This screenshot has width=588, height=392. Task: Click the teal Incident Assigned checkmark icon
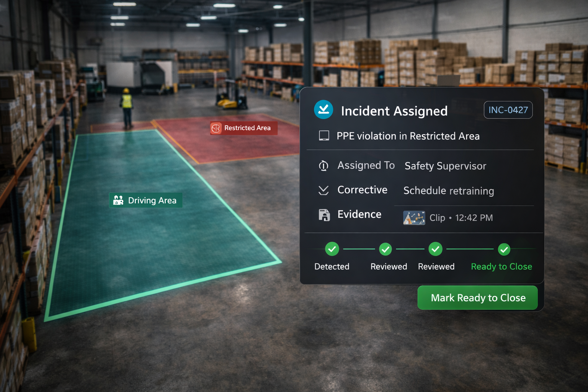pyautogui.click(x=323, y=110)
